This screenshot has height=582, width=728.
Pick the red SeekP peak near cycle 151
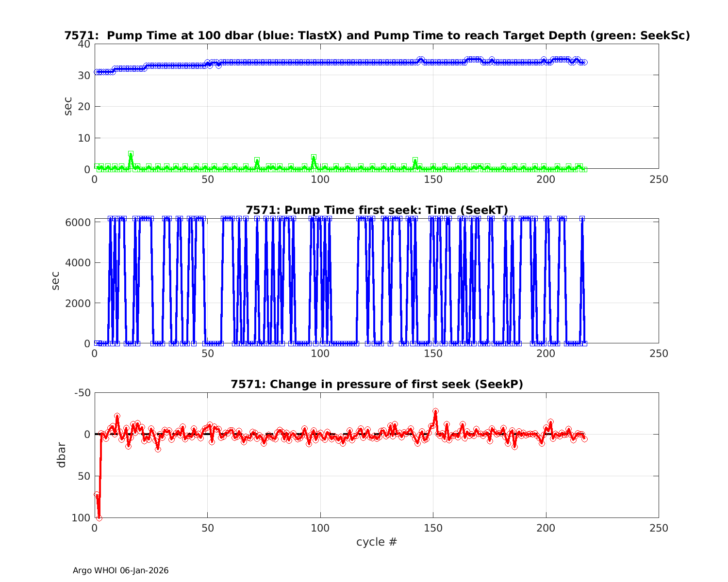(435, 411)
